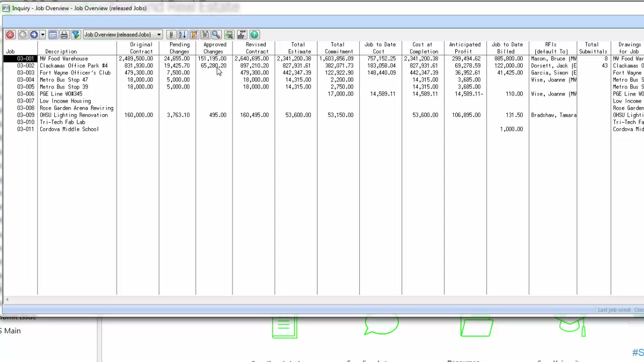Click the form view toolbar icon
Image resolution: width=644 pixels, height=362 pixels.
click(x=53, y=35)
